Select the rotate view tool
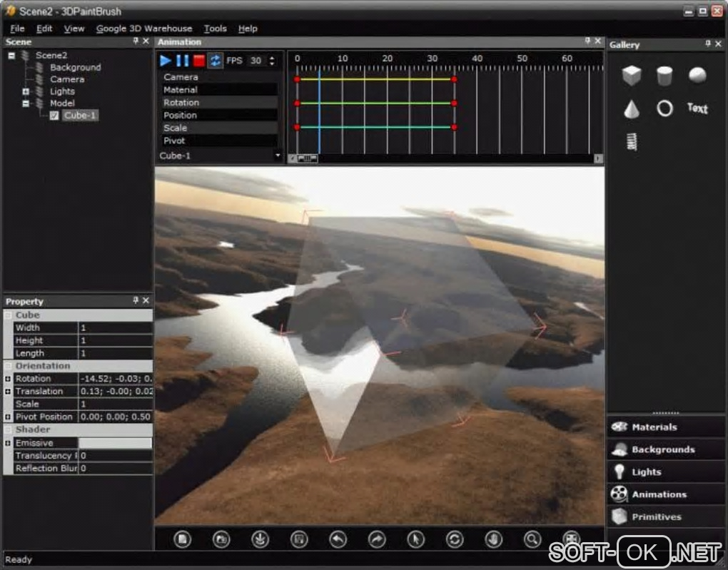This screenshot has height=570, width=728. point(455,539)
